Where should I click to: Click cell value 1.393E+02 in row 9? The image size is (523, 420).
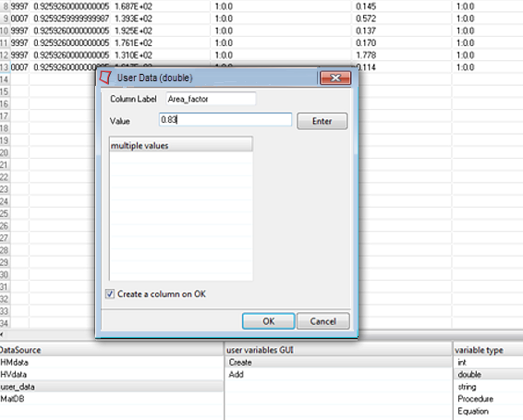pos(133,18)
